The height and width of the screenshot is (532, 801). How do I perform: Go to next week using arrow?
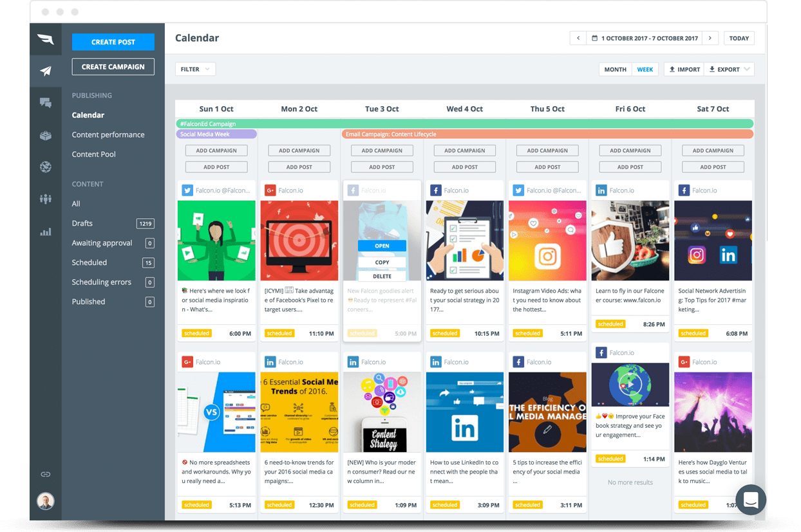click(x=710, y=39)
